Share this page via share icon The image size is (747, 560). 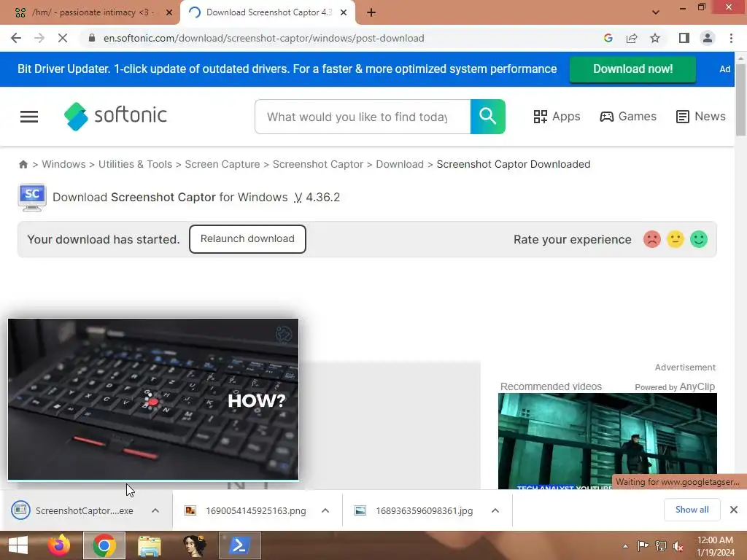pos(632,38)
